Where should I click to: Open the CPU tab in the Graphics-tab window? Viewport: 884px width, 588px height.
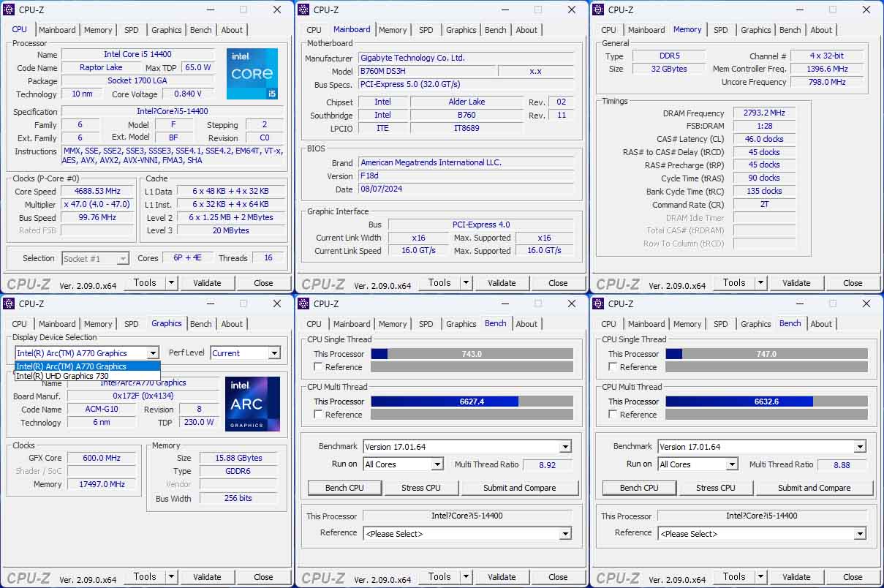click(x=19, y=324)
